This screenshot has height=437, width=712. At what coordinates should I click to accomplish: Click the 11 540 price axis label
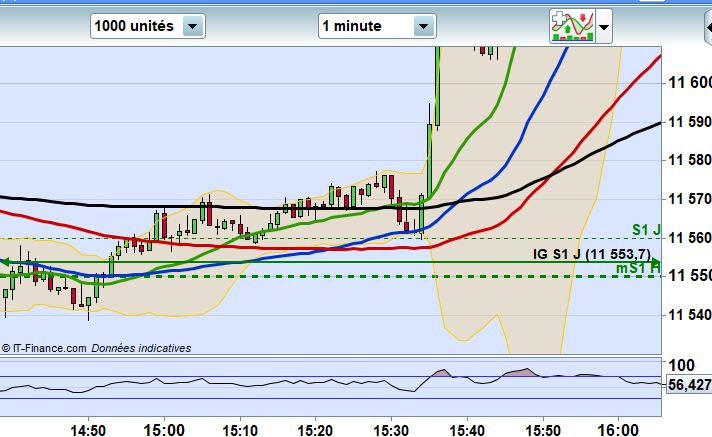click(690, 314)
